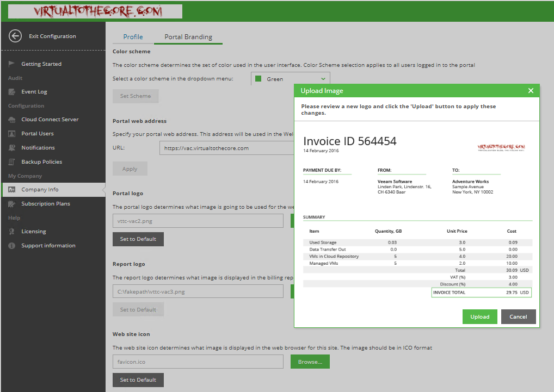Open Notifications settings

coord(38,148)
